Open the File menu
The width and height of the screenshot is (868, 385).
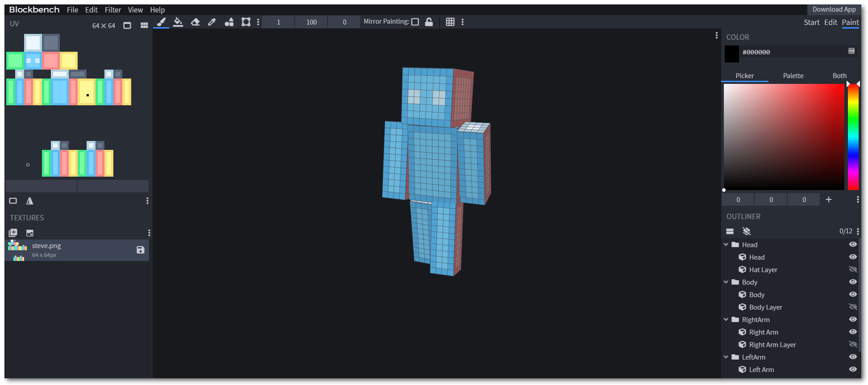(72, 10)
